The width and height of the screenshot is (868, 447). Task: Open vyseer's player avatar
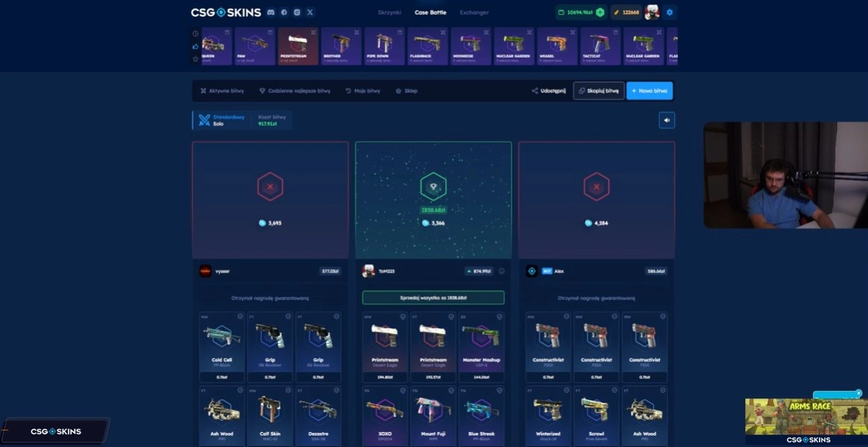205,271
